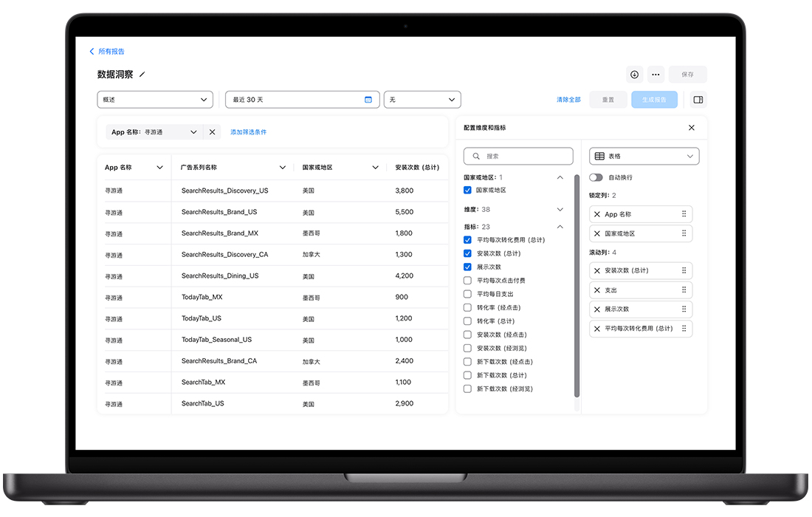Open the three-dots more options menu

tap(656, 75)
